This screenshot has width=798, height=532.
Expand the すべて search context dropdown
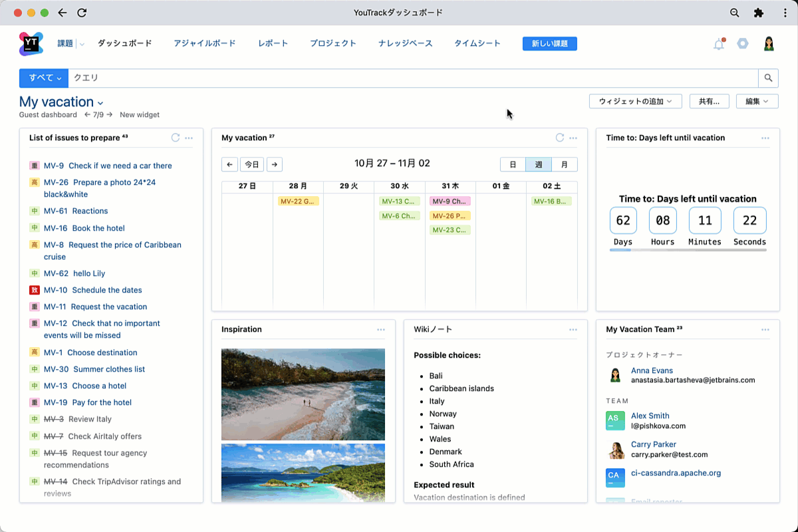tap(45, 78)
